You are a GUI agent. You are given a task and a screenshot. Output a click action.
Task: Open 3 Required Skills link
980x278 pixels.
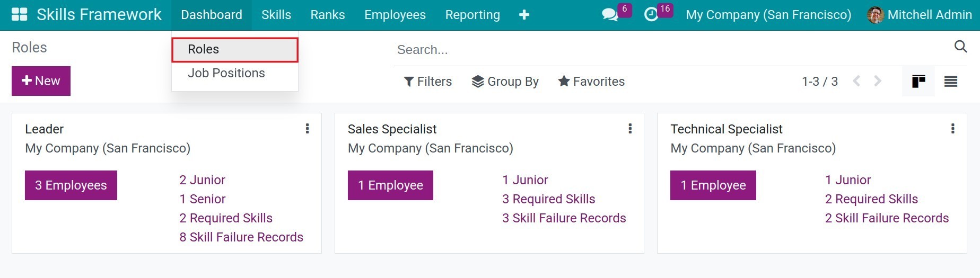pos(549,199)
